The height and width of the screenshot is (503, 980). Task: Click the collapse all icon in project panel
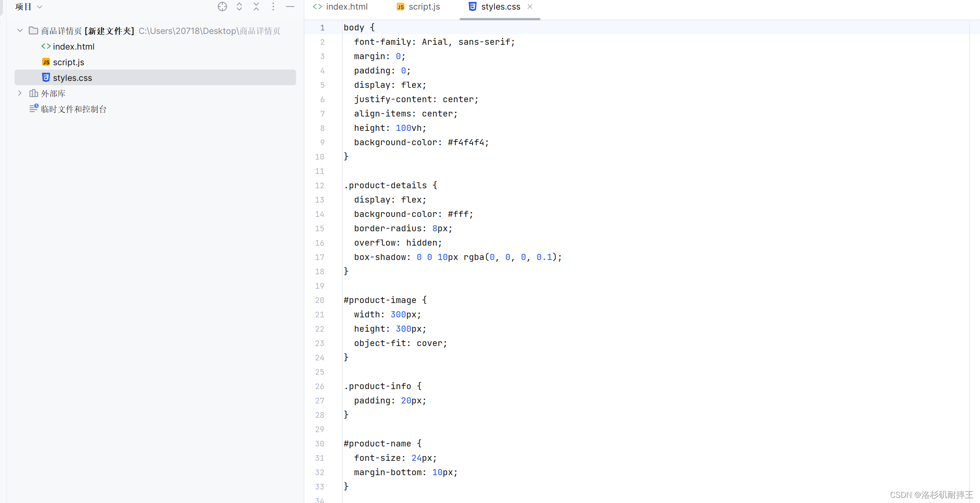(x=256, y=7)
